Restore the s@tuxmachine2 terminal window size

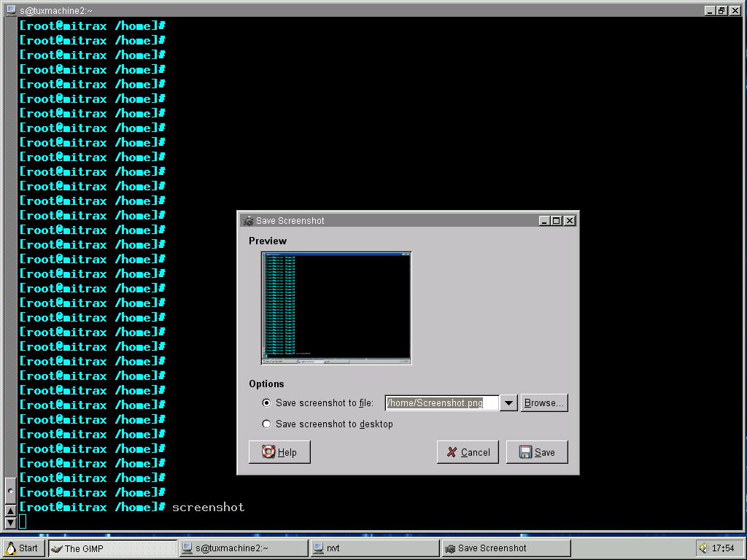point(721,10)
